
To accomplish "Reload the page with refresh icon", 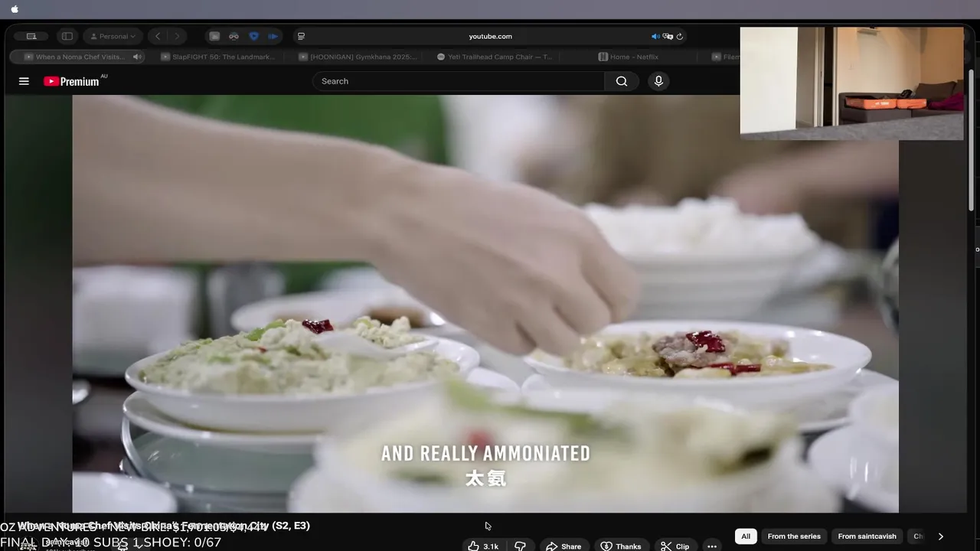I will [679, 36].
